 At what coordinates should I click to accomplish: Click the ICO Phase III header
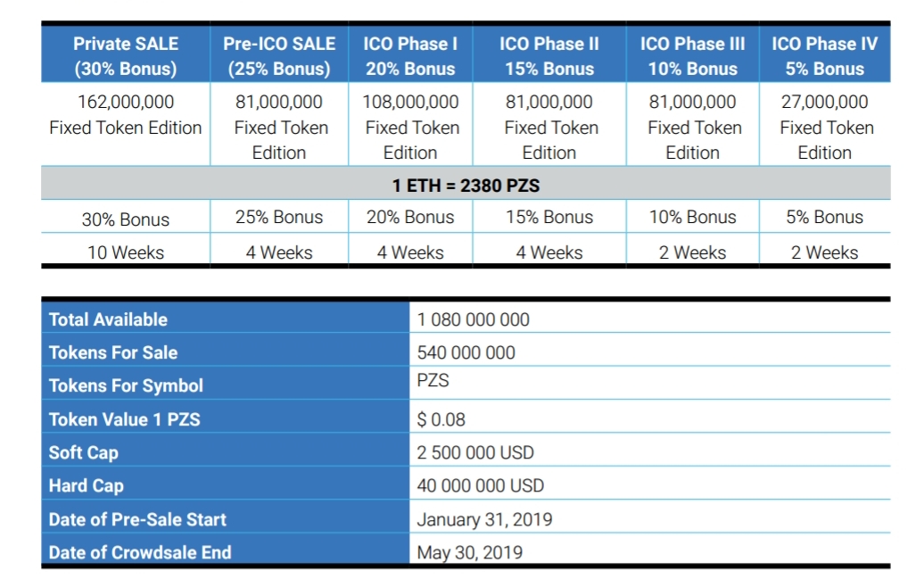[693, 55]
